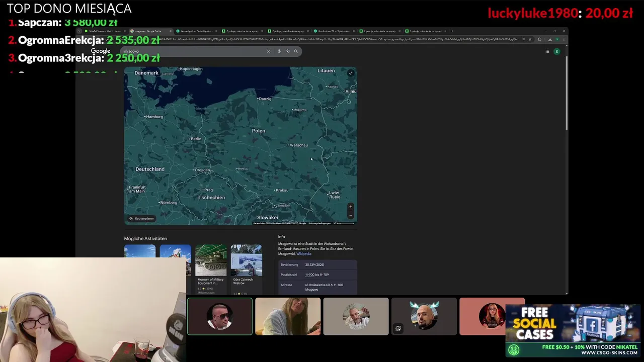Viewport: 644px width, 362px height.
Task: Select participant thumbnail with sunglasses man
Action: click(x=220, y=316)
